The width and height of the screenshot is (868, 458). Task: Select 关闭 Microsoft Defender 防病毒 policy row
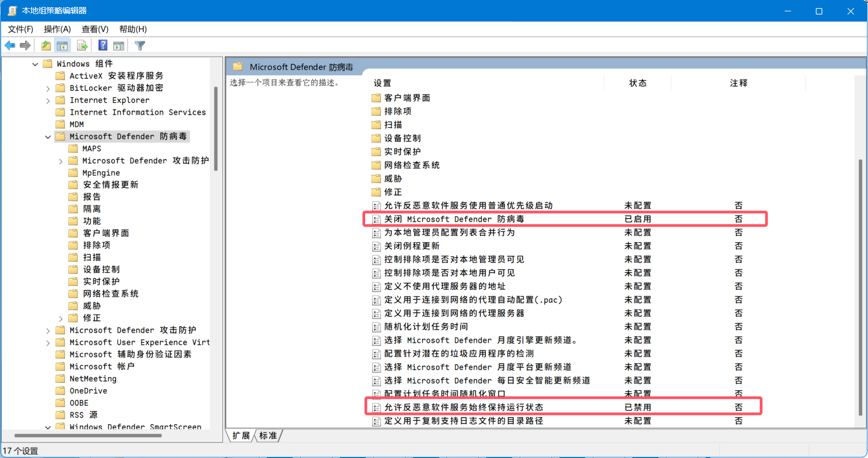coord(454,219)
